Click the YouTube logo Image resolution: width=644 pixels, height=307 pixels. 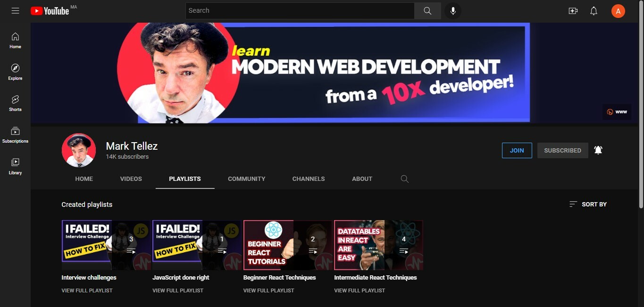(50, 10)
